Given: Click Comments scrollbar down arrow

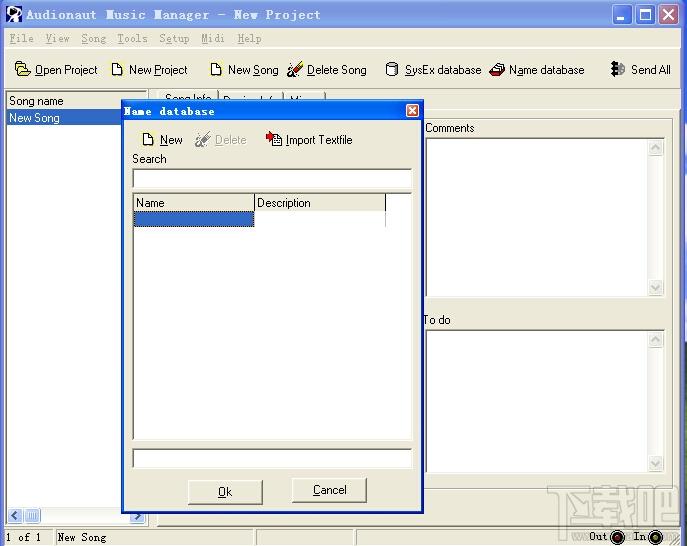Looking at the screenshot, I should point(655,288).
